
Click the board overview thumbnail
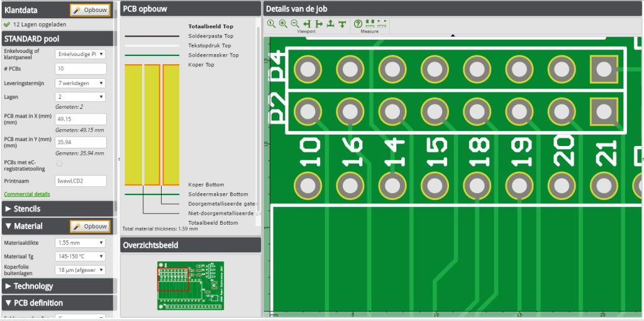191,285
